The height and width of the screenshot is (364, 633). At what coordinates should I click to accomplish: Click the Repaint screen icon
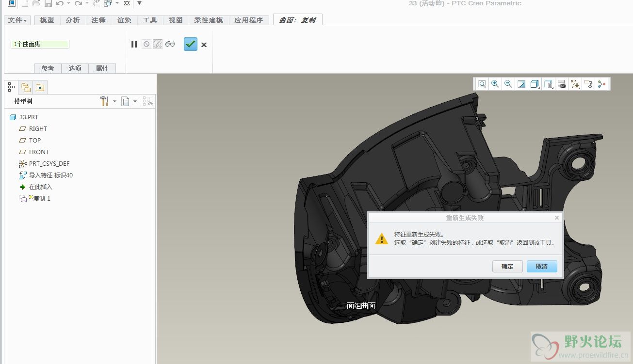point(521,84)
